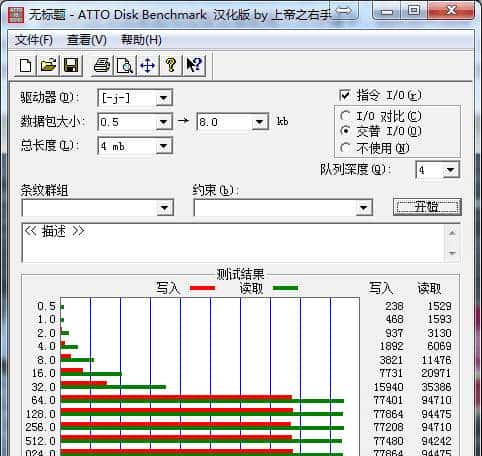Select the 不使用 radio button
Image resolution: width=482 pixels, height=456 pixels.
pyautogui.click(x=345, y=147)
